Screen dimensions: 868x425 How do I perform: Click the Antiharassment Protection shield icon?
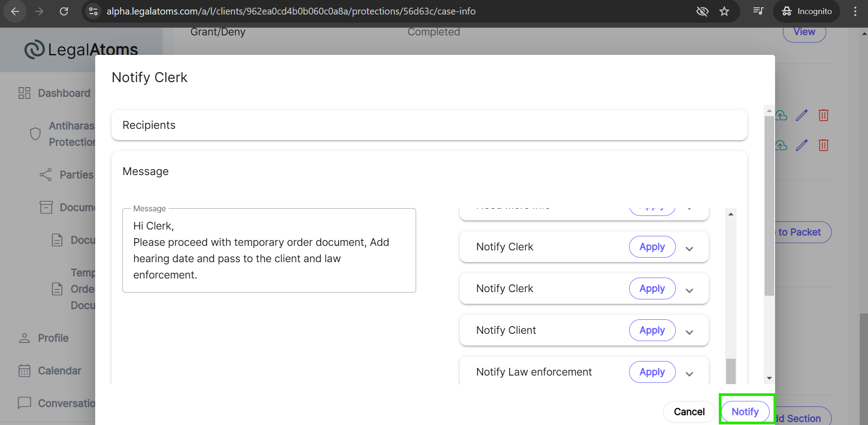tap(35, 134)
